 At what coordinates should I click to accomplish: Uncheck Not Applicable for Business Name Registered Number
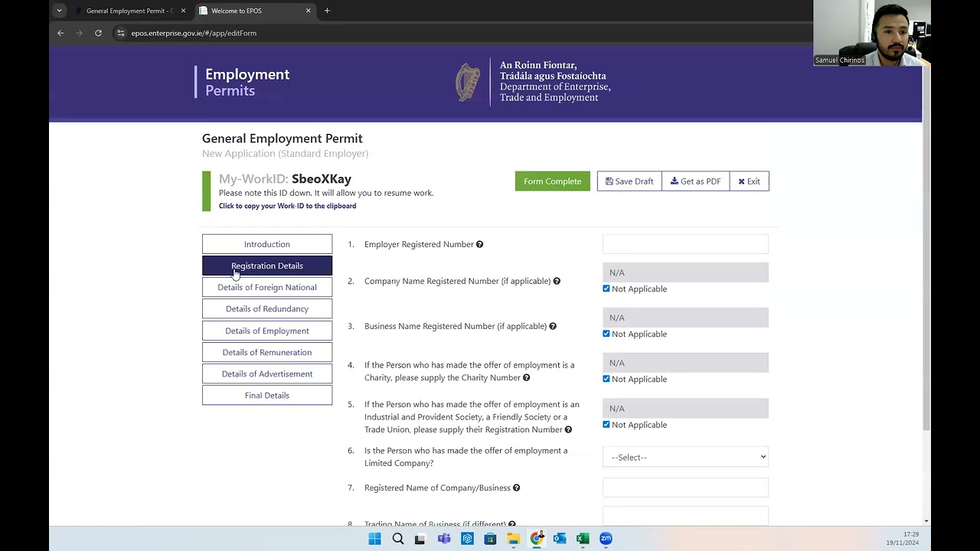pos(606,334)
